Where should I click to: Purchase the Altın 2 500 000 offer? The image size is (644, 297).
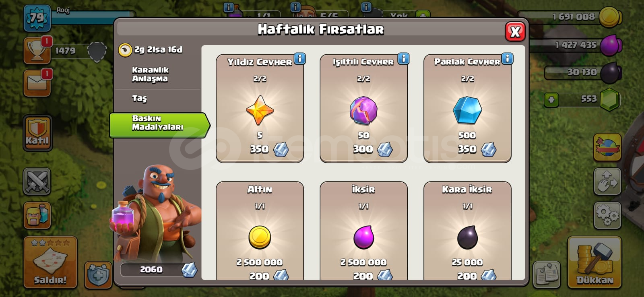pyautogui.click(x=260, y=231)
